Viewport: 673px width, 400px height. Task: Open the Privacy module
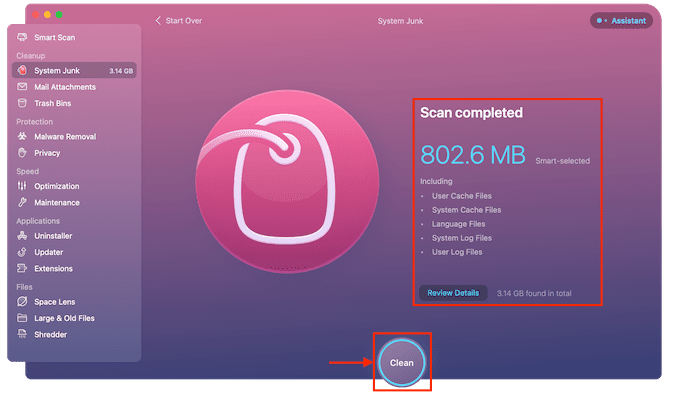coord(74,153)
